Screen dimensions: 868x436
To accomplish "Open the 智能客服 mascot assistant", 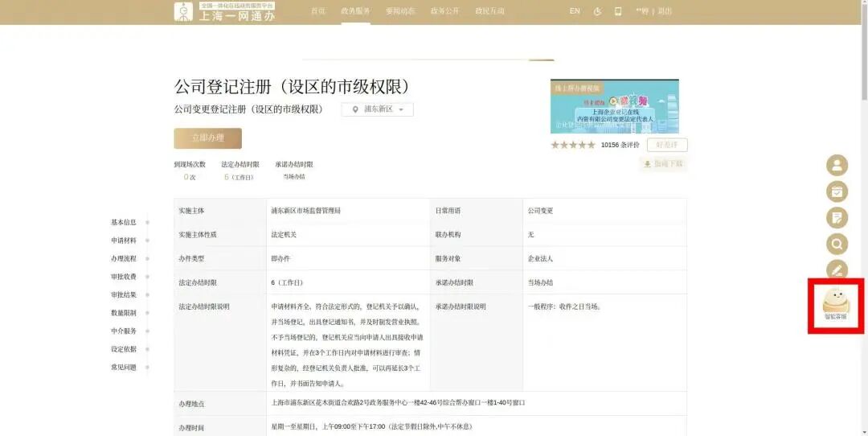I will [835, 303].
